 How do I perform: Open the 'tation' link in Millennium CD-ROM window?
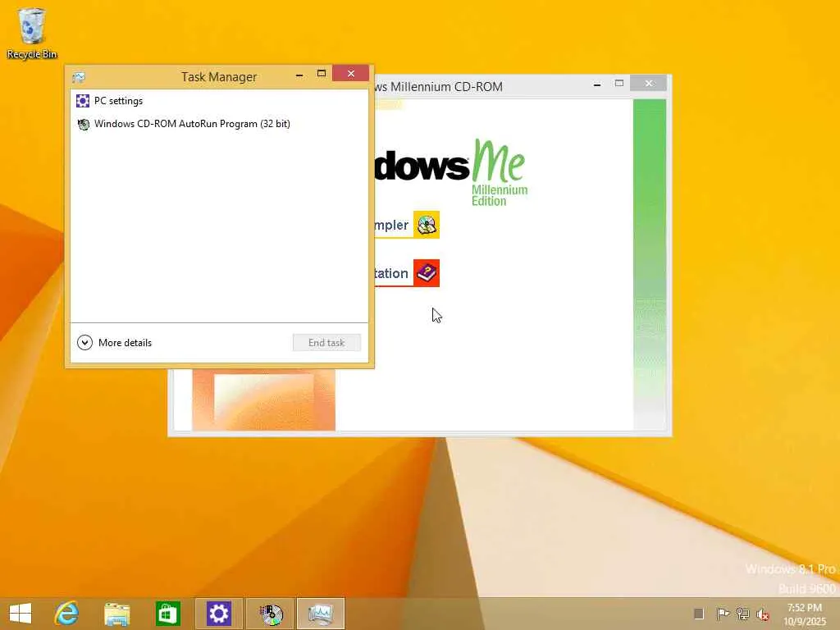[x=391, y=273]
